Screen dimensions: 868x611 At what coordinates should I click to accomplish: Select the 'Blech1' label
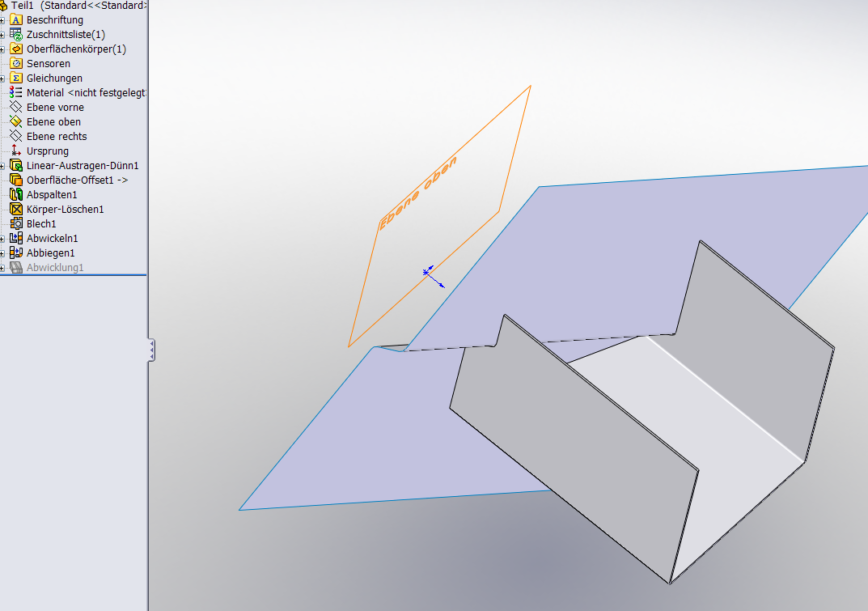click(x=41, y=224)
